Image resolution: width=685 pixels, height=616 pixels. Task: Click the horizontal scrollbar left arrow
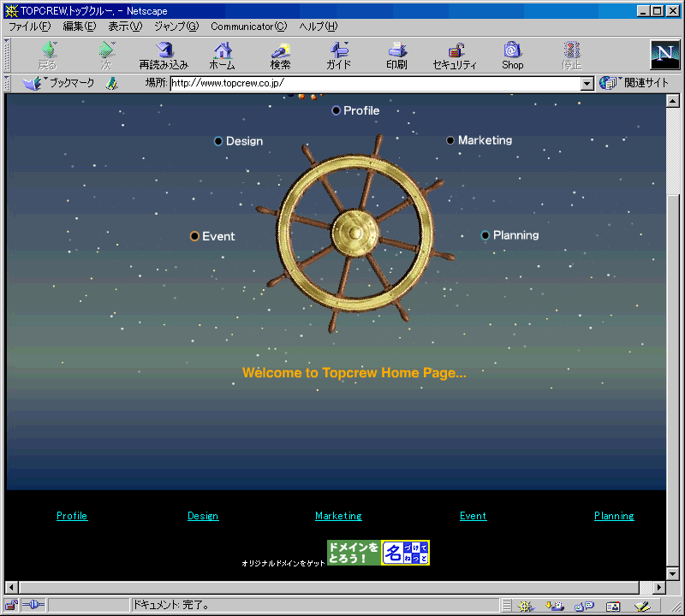tap(12, 587)
